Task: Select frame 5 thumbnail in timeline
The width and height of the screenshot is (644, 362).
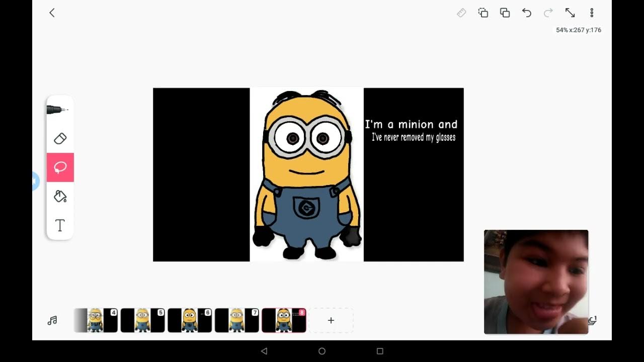Action: (142, 320)
